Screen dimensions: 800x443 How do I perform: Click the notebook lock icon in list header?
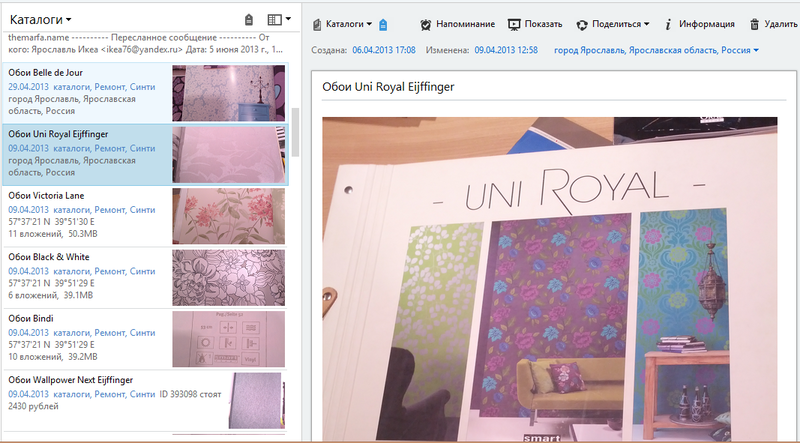tap(248, 19)
